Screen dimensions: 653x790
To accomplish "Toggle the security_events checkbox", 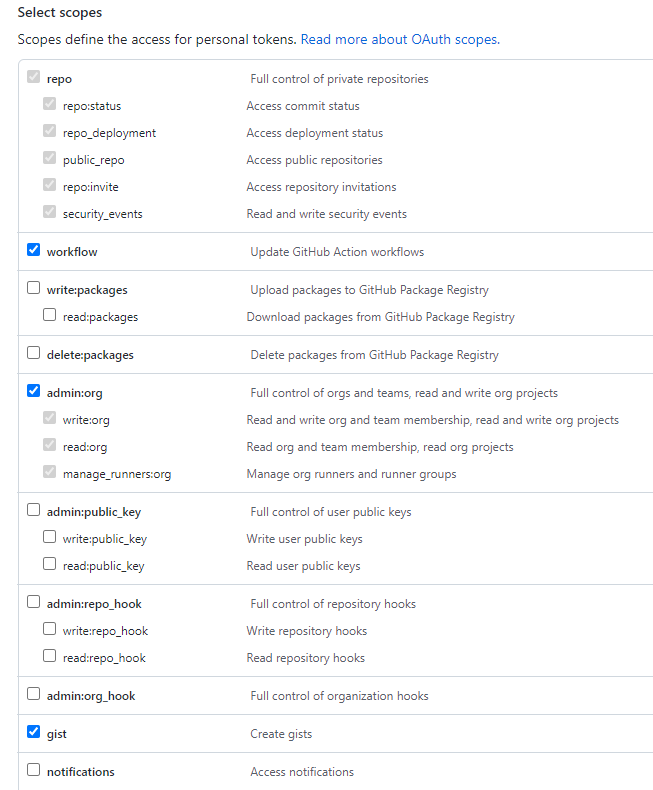I will tap(49, 212).
